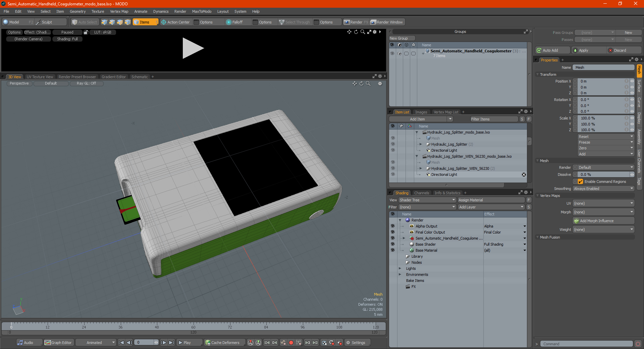Click New Group button
The image size is (644, 349).
pos(402,38)
